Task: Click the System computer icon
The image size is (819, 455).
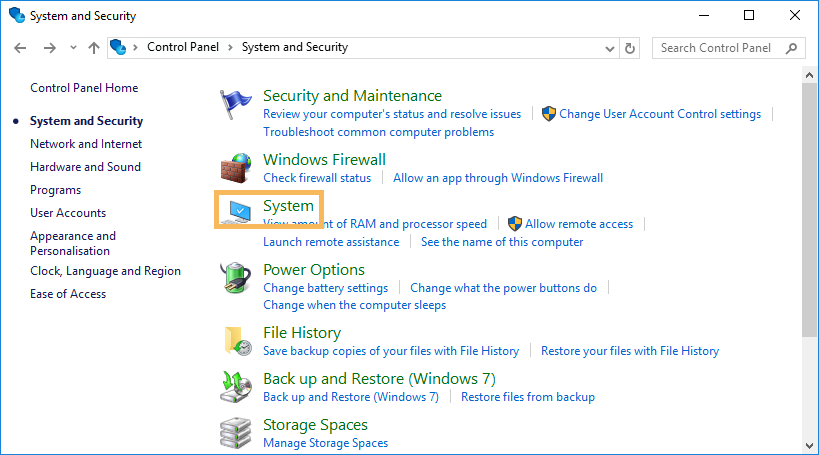Action: (237, 210)
